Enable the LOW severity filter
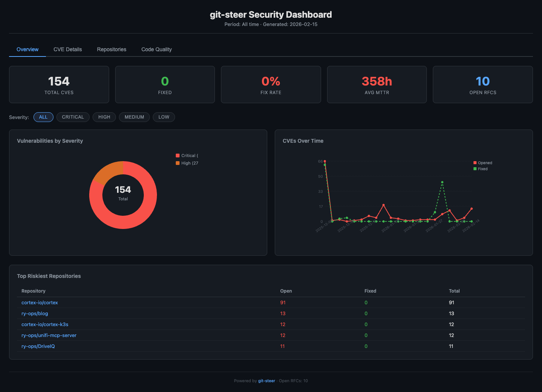This screenshot has width=542, height=392. [x=164, y=117]
